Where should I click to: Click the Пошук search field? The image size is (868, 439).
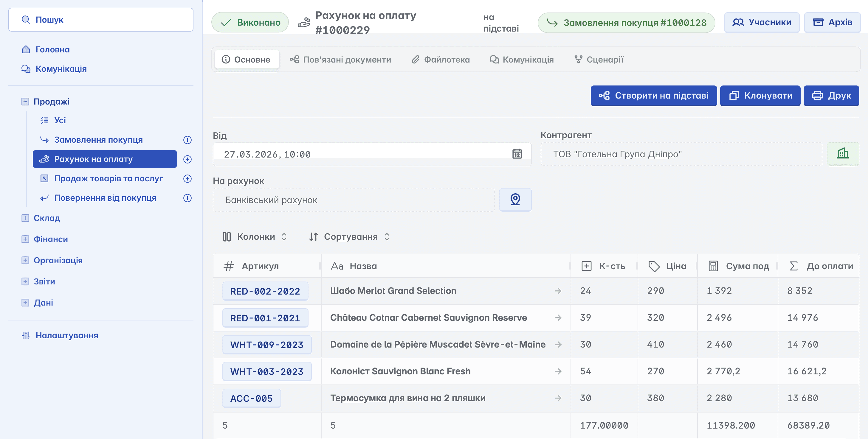coord(101,20)
